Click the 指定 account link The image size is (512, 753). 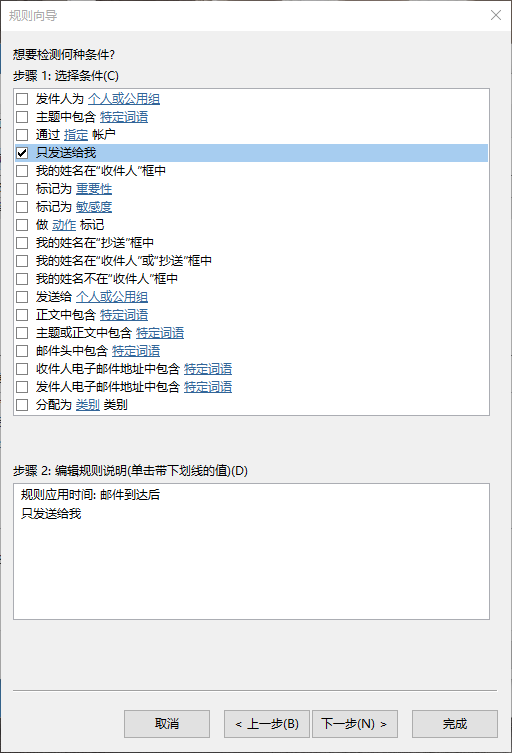tap(76, 135)
